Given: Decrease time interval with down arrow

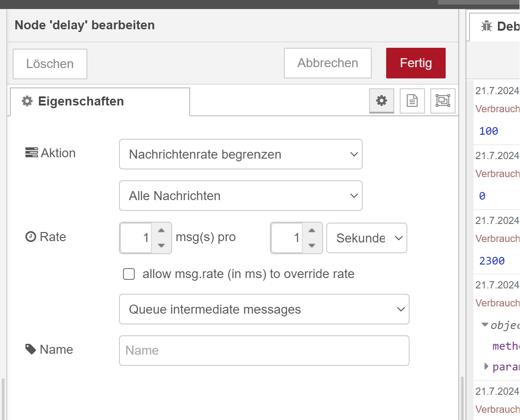Looking at the screenshot, I should pyautogui.click(x=312, y=246).
